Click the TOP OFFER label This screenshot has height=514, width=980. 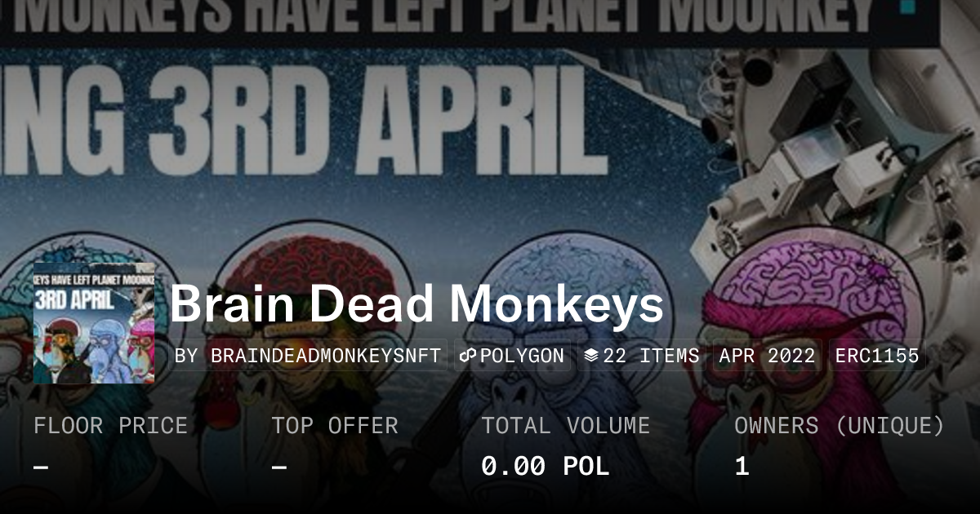click(x=335, y=426)
